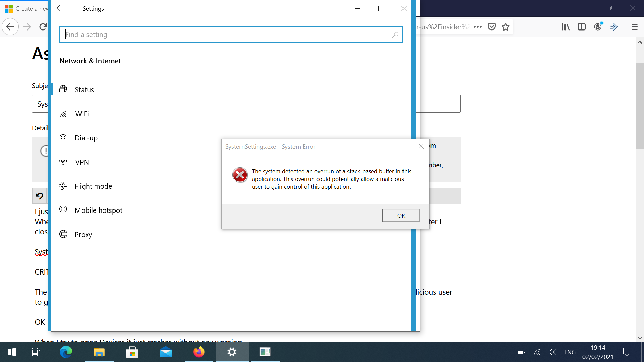Open page actions three-dot menu
The width and height of the screenshot is (644, 362).
click(x=478, y=27)
